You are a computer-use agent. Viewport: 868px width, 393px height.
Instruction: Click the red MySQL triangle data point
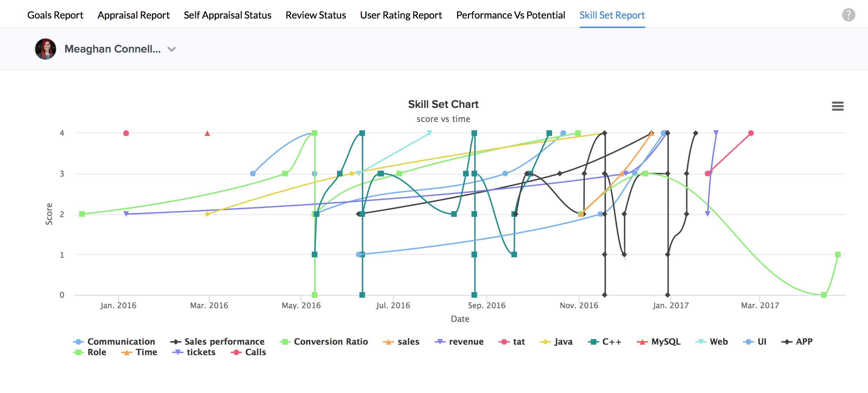(x=207, y=133)
